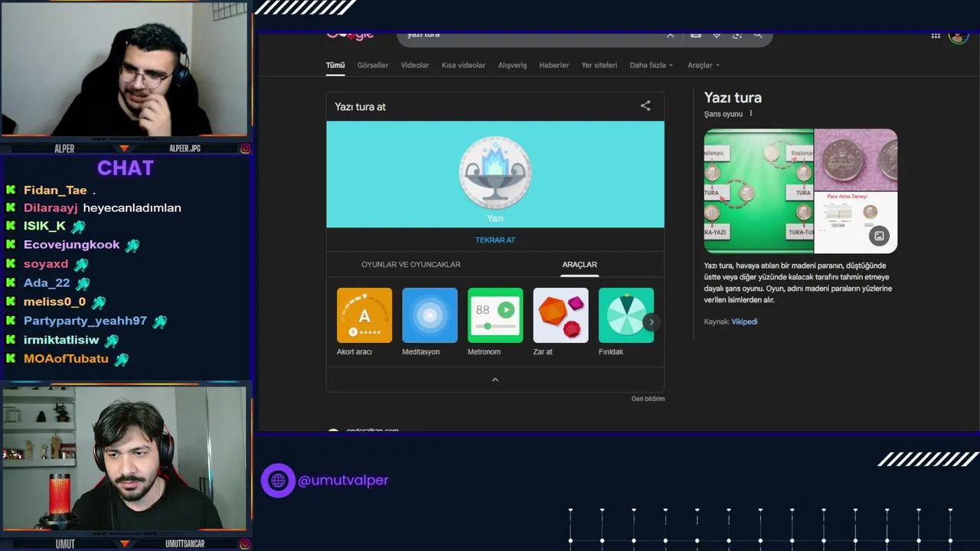Click the Kick badge beside Dilaraayj

[11, 207]
